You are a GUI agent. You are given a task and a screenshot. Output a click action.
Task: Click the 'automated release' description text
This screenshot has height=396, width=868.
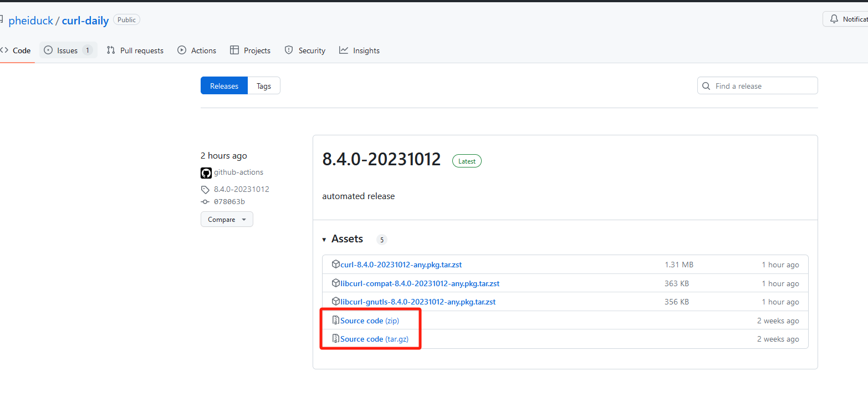359,196
